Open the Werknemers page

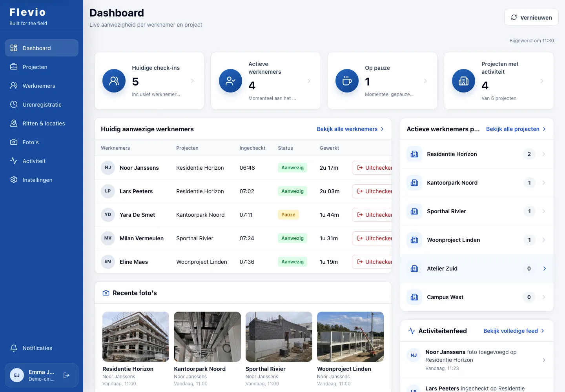pos(42,85)
